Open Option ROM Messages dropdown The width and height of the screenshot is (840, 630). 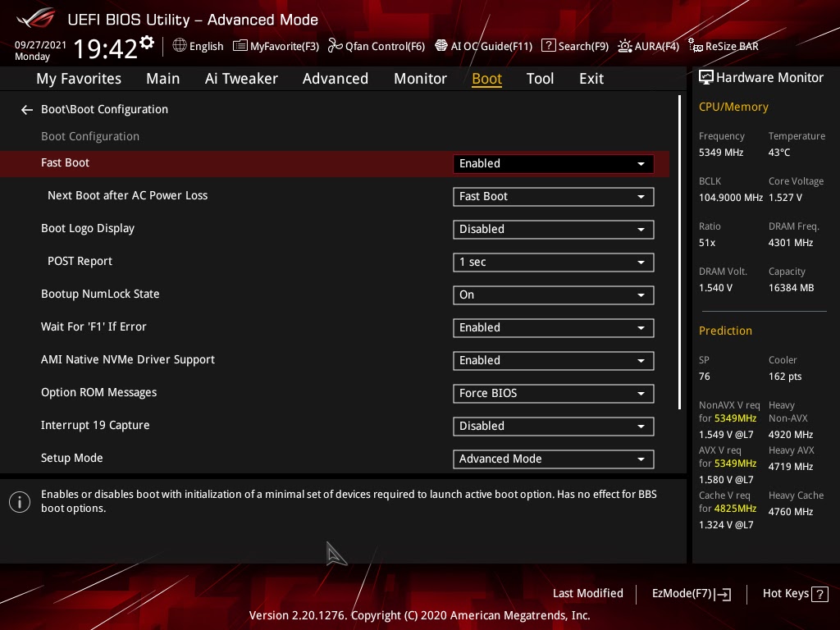554,393
